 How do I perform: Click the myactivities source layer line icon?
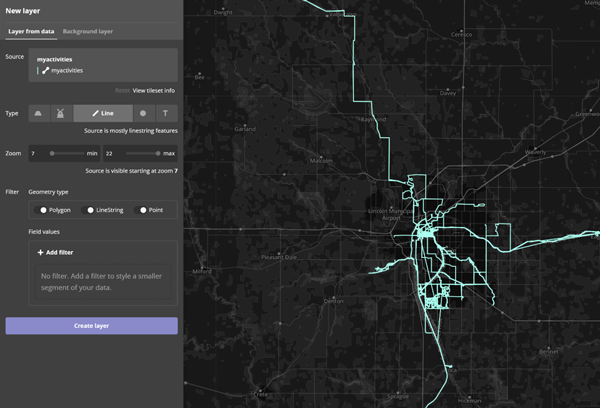[x=46, y=70]
